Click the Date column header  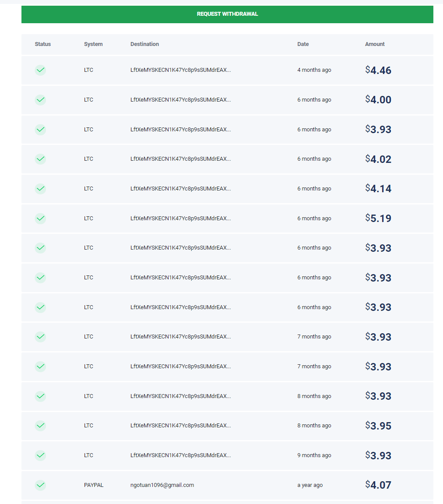(303, 44)
